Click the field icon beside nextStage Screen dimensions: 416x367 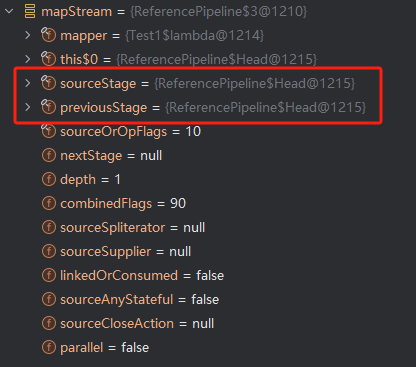49,156
